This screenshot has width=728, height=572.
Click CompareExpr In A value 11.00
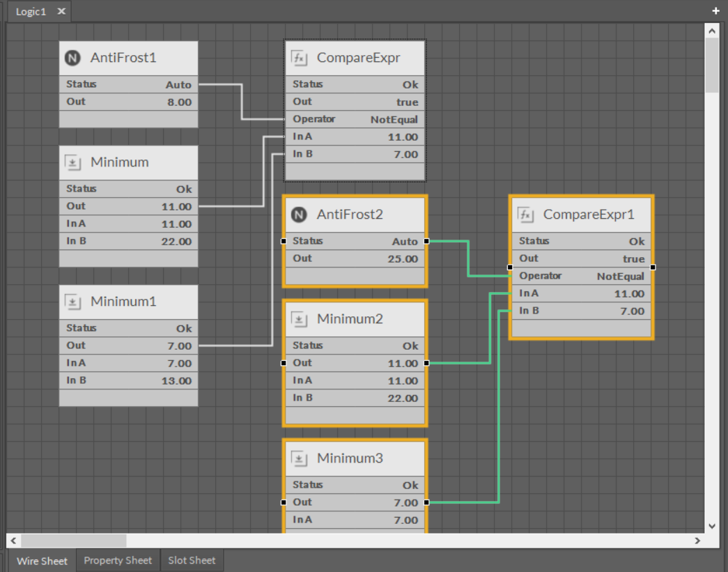(403, 137)
